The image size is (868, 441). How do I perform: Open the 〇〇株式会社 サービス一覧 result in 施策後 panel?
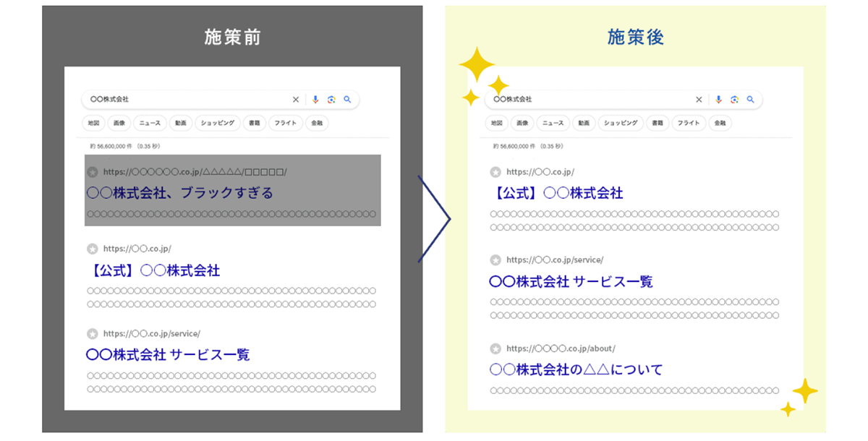[571, 281]
